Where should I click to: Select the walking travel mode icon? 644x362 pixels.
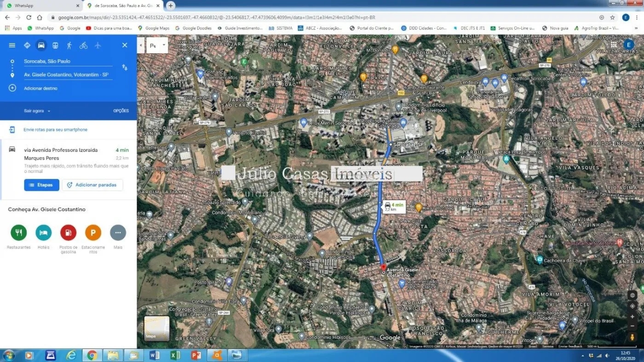click(x=69, y=45)
